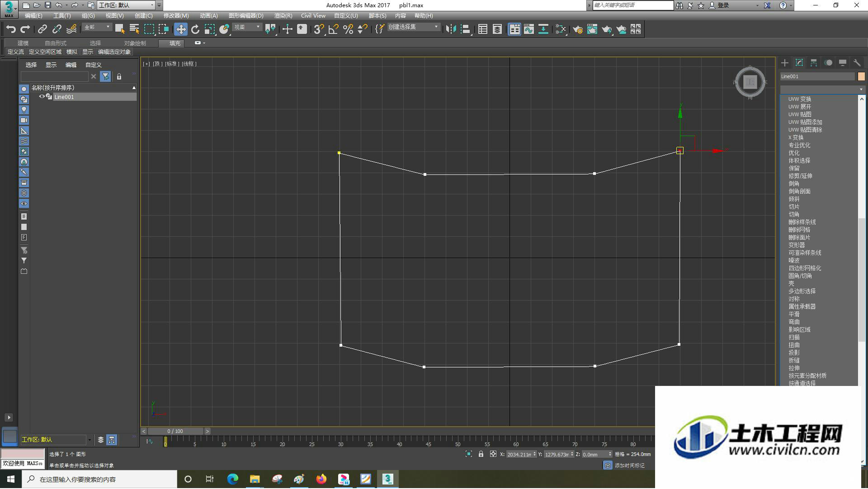868x489 pixels.
Task: Toggle the Percent Snap button
Action: (348, 29)
